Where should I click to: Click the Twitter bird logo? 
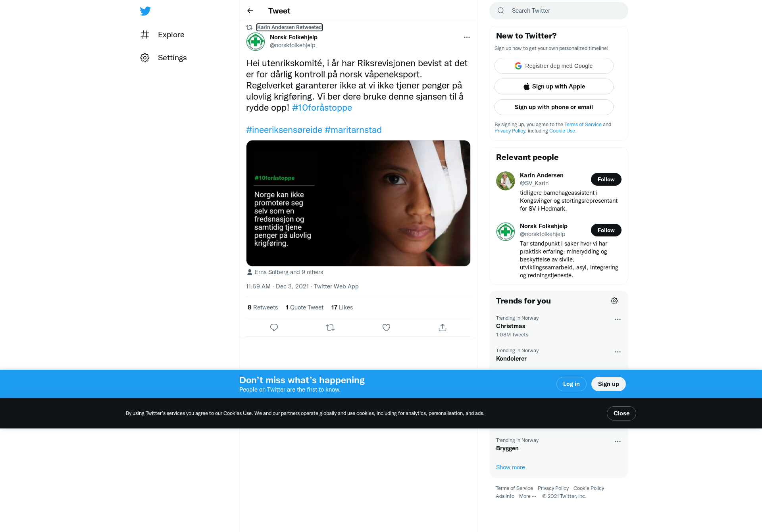145,11
